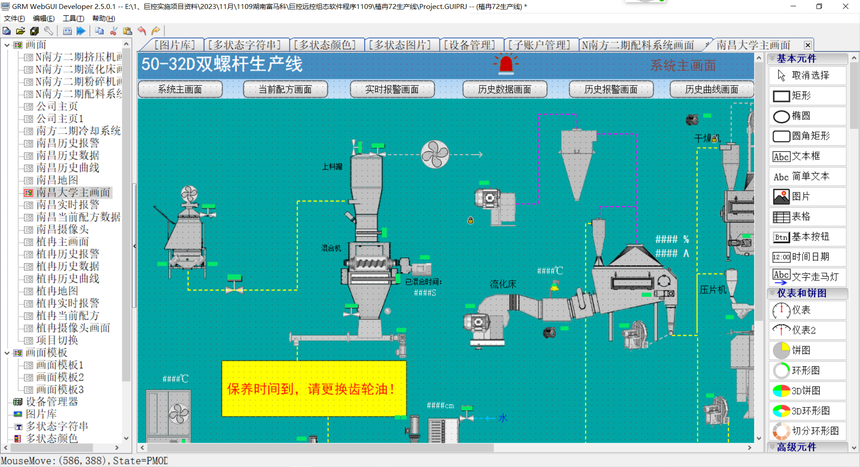Select the 椭圆 ellipse element
Image resolution: width=860 pixels, height=467 pixels.
coord(807,116)
